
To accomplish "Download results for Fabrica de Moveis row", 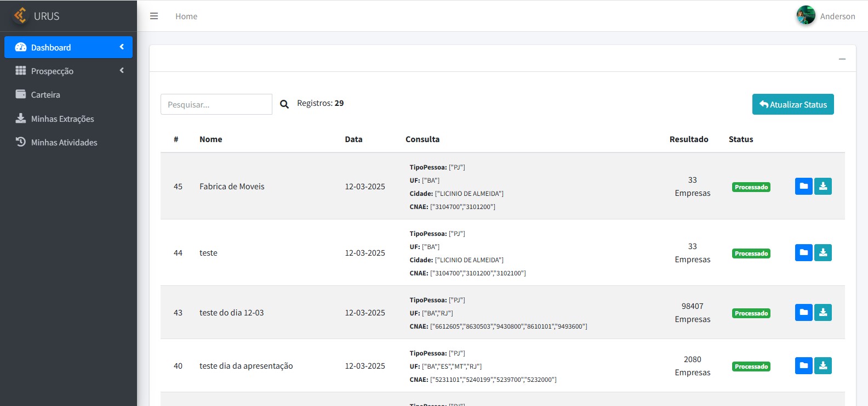I will [x=823, y=187].
